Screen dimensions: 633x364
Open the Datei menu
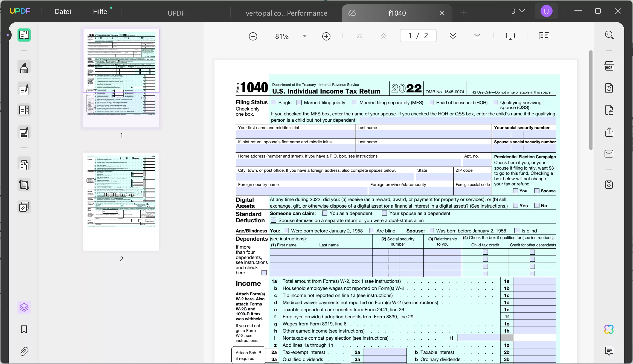point(63,11)
